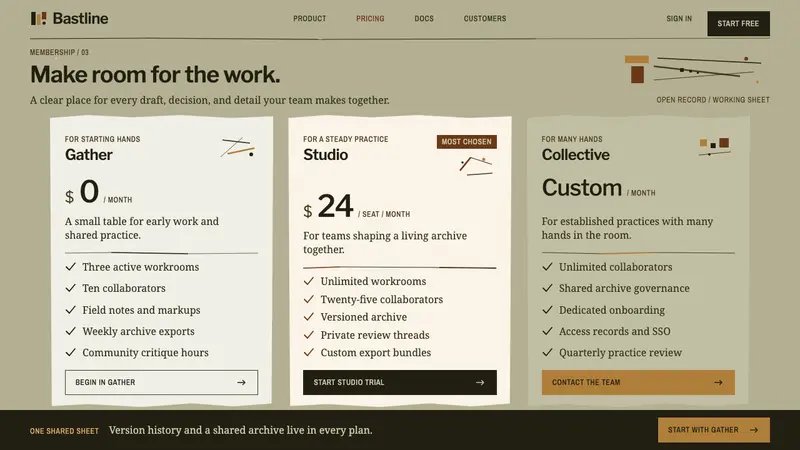Open the Customers nav item
Image resolution: width=800 pixels, height=450 pixels.
(485, 18)
